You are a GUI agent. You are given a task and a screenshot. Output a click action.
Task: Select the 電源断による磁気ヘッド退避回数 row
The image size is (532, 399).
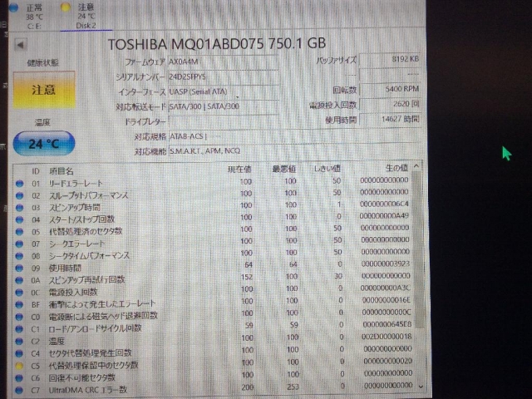(x=213, y=315)
